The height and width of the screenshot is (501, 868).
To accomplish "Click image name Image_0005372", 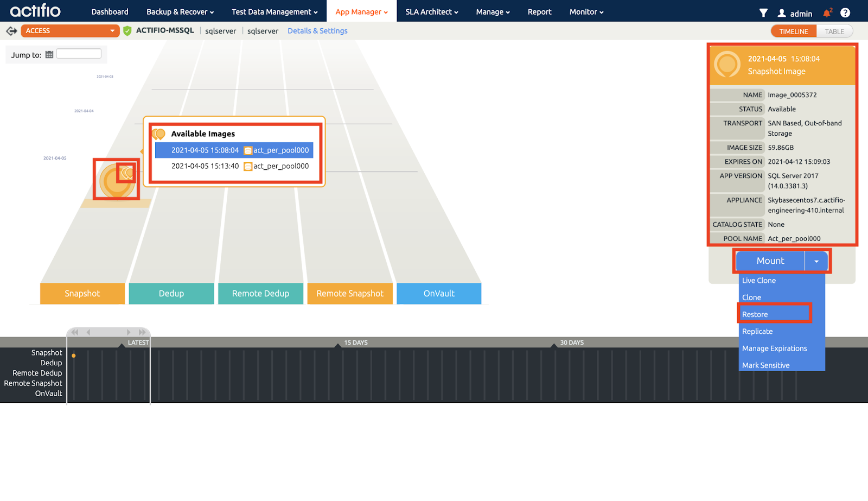I will [792, 95].
